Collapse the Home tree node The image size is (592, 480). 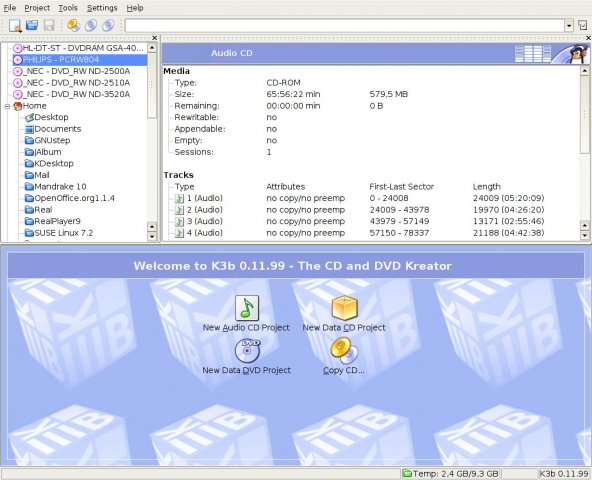click(7, 106)
